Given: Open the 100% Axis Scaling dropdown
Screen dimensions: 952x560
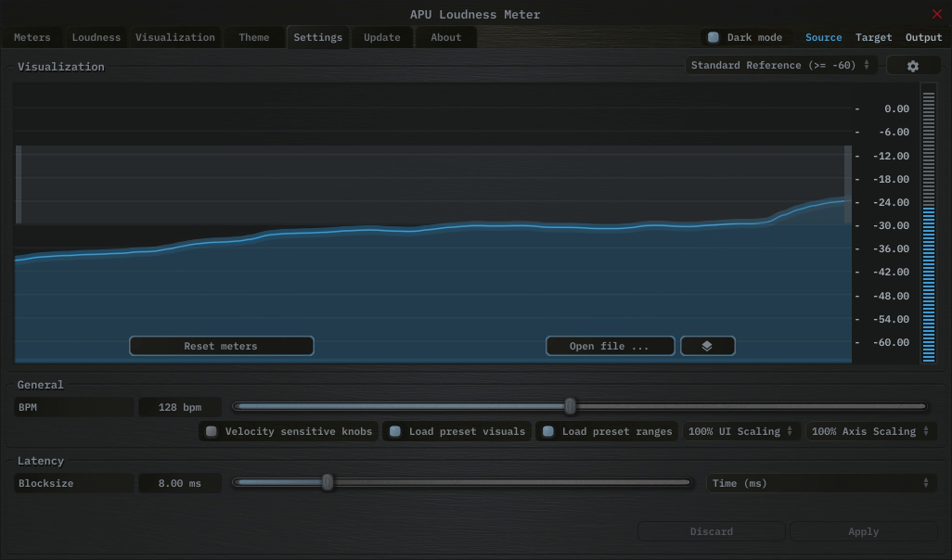Looking at the screenshot, I should 870,431.
